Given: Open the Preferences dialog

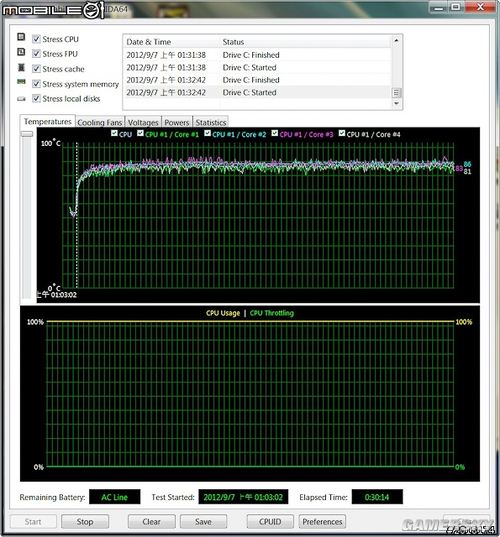Looking at the screenshot, I should tap(322, 522).
